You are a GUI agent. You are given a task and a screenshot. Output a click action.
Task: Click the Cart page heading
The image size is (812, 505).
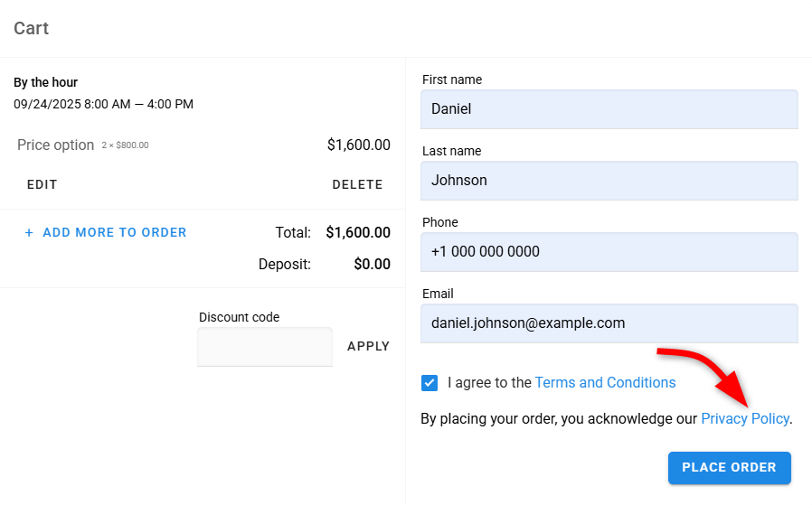click(x=32, y=29)
